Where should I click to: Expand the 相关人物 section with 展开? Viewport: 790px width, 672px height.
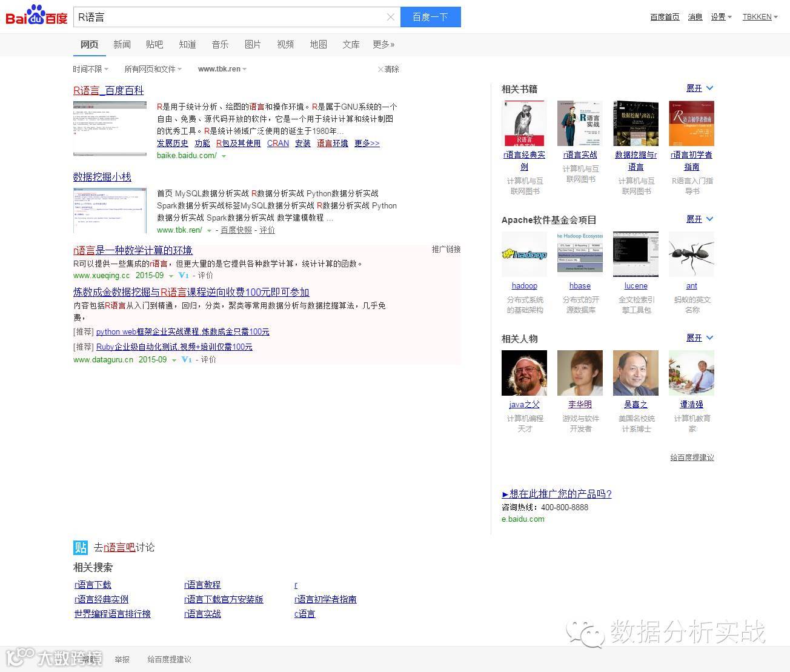700,338
